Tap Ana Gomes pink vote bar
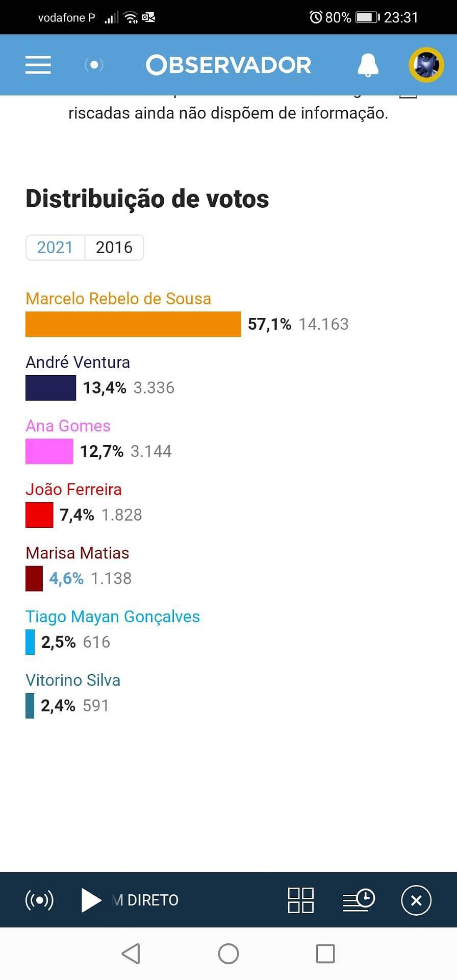The width and height of the screenshot is (457, 980). point(49,451)
